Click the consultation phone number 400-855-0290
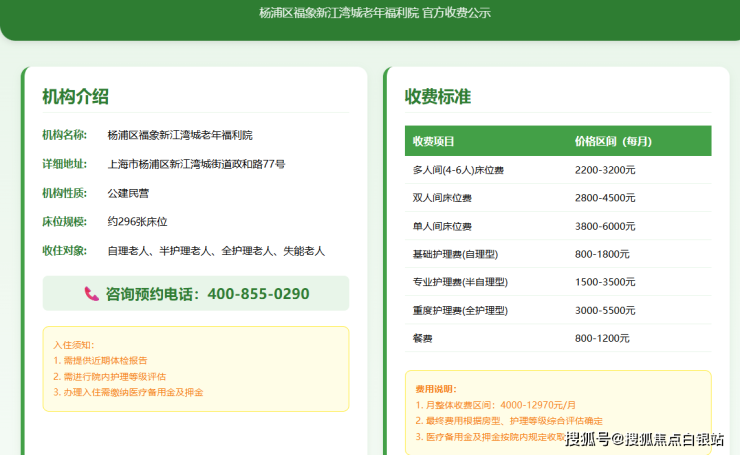Screen dimensions: 740x455 258,294
